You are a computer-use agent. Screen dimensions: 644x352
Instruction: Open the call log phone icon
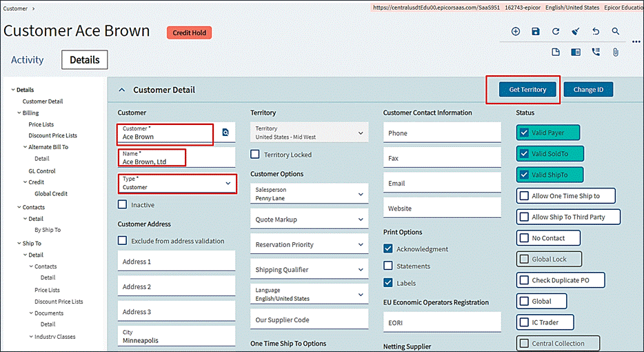point(596,52)
